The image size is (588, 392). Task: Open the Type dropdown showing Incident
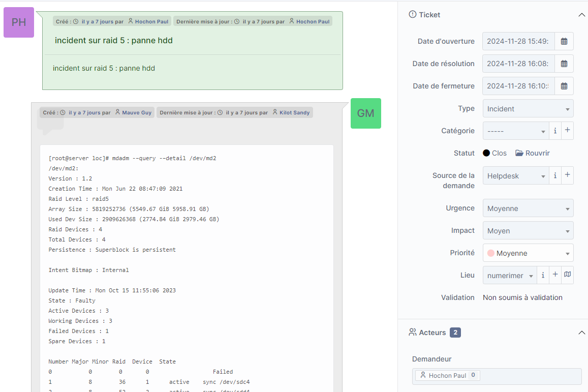pos(528,109)
